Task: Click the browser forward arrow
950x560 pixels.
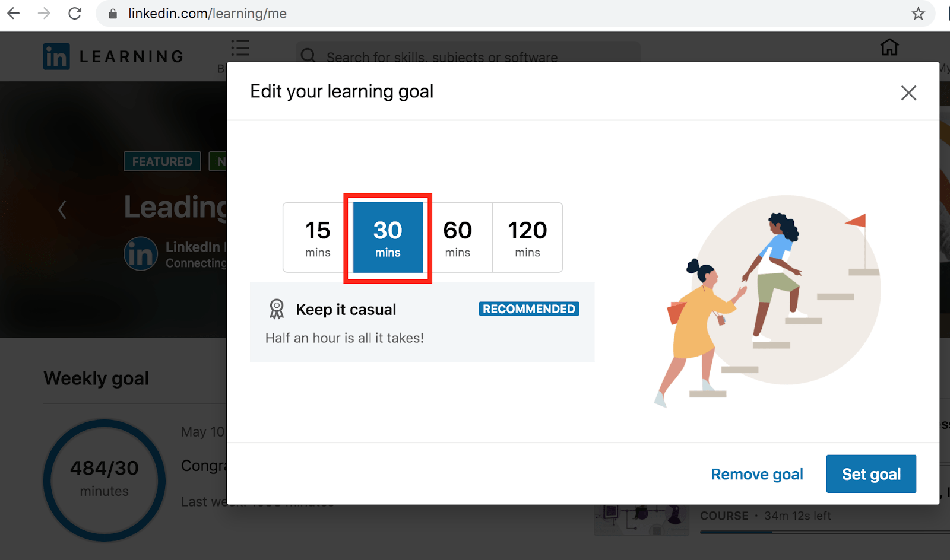Action: click(x=44, y=13)
